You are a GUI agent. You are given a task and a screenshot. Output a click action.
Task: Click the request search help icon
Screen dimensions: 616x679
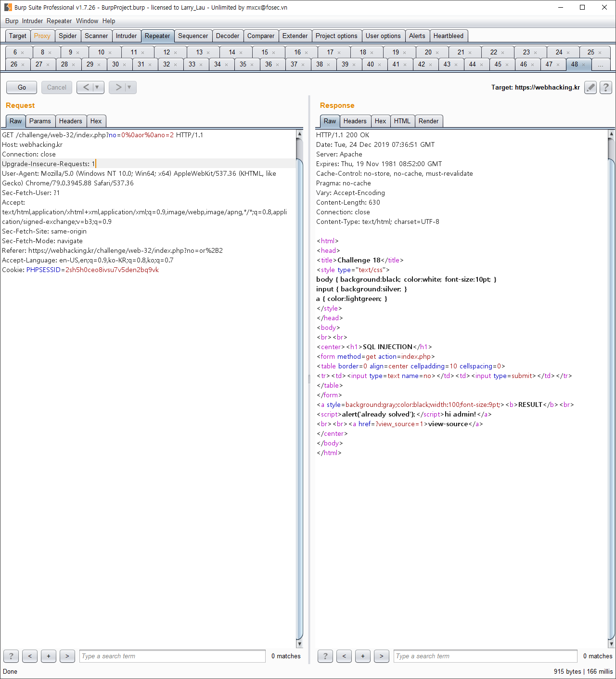point(11,656)
